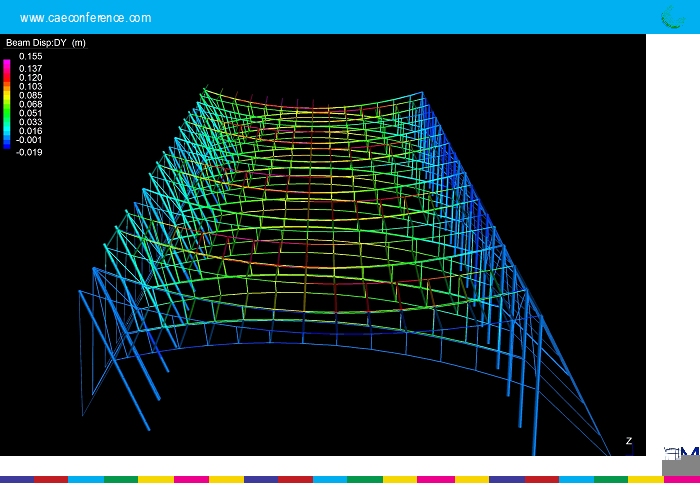Click the 0.016 legend value
Viewport: 700px width, 485px height.
coord(30,131)
